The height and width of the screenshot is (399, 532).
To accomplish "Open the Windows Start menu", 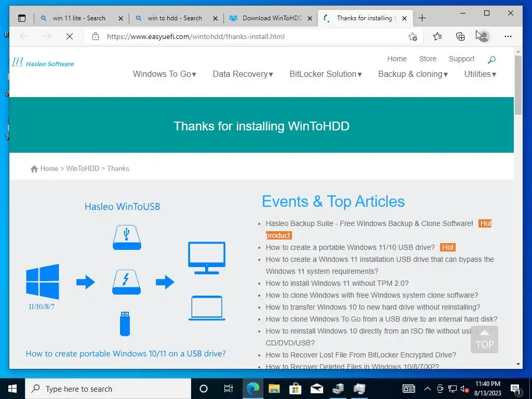I will 12,389.
